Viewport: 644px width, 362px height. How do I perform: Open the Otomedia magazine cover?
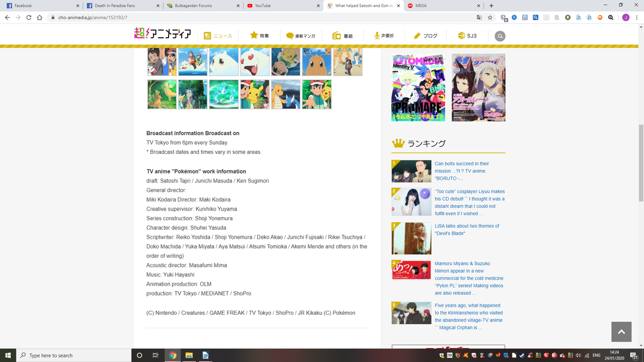tap(418, 87)
